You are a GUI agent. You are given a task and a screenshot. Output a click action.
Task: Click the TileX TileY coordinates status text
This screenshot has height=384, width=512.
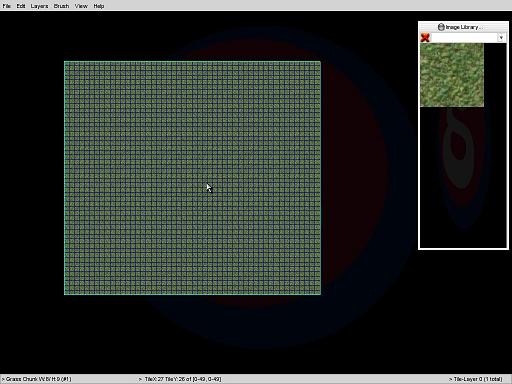click(x=181, y=379)
